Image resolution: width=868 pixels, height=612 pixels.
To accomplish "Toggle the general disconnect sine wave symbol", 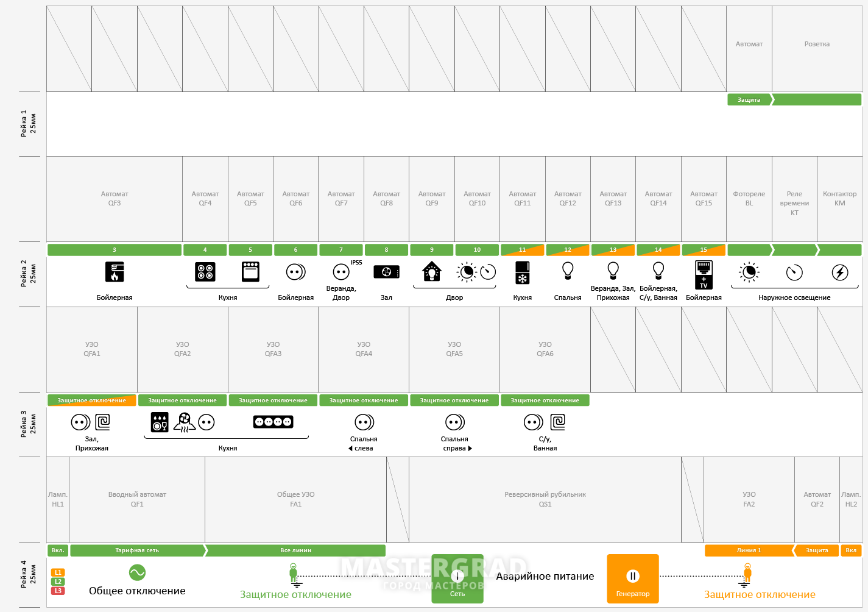I will tap(137, 572).
